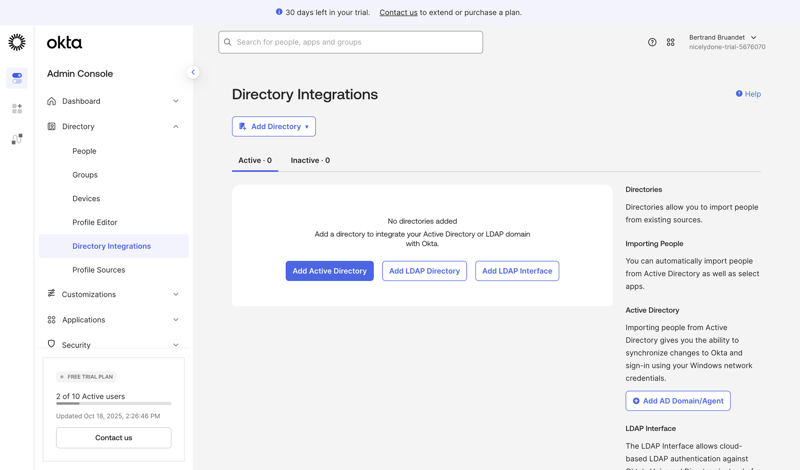The image size is (800, 470).
Task: Expand the Security chevron
Action: coord(176,345)
